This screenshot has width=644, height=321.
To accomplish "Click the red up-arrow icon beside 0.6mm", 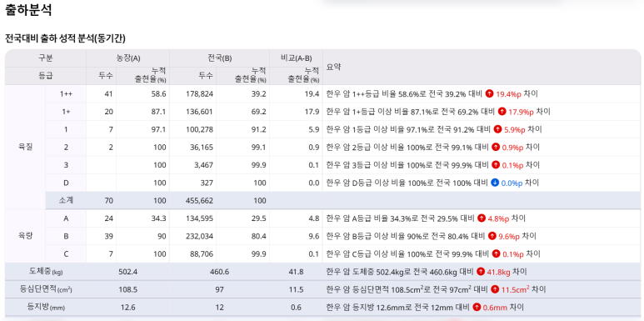I will pos(477,307).
